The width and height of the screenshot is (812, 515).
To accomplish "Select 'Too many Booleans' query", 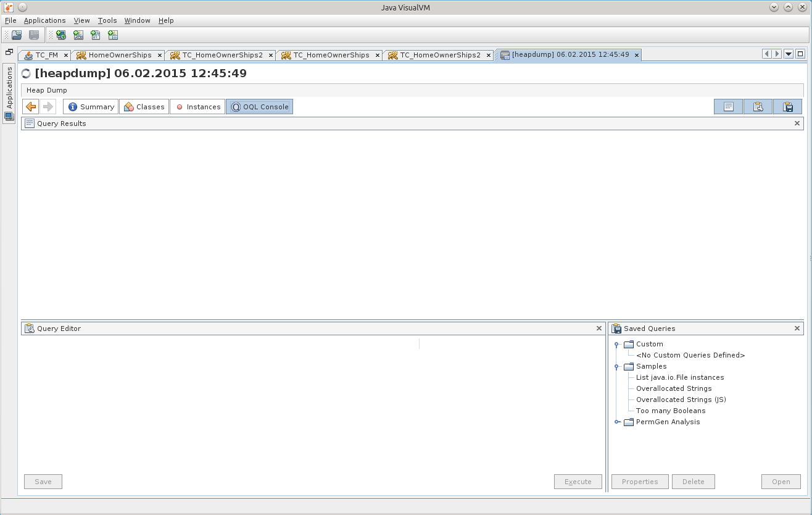I will tap(671, 411).
